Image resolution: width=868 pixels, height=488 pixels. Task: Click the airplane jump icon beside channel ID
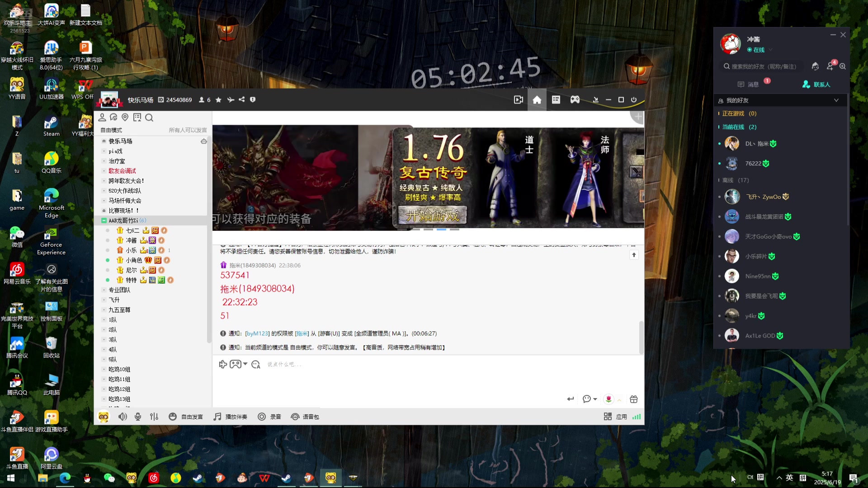pos(231,100)
